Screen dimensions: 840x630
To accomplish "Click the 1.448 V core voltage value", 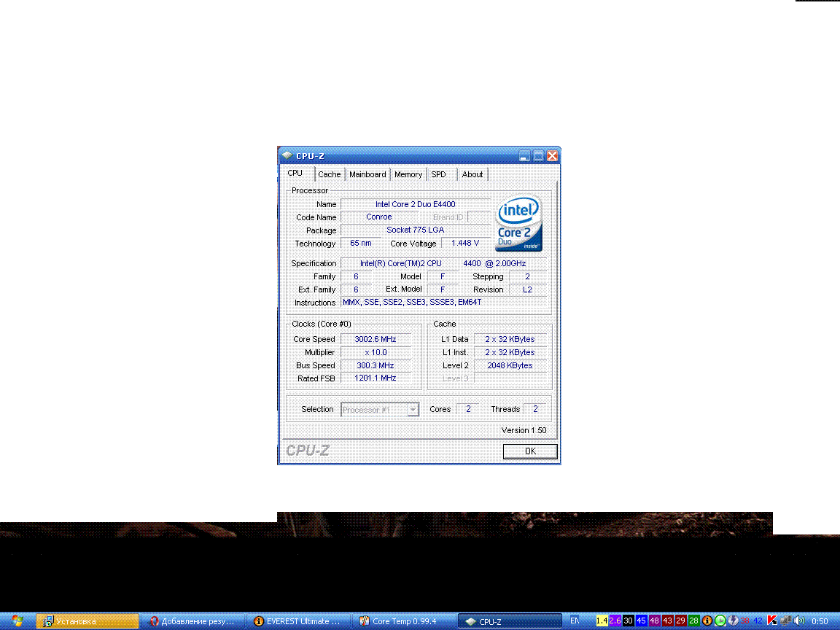I will tap(465, 244).
